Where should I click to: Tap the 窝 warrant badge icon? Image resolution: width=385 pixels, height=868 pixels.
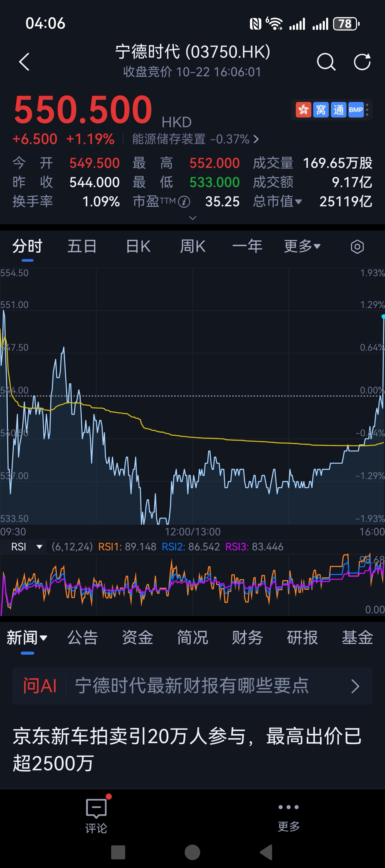point(321,110)
